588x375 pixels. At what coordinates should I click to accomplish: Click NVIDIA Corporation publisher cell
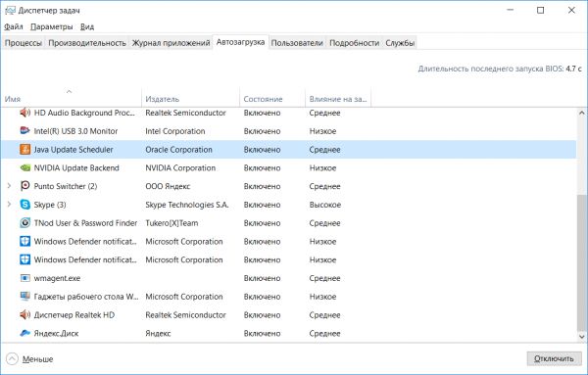coord(180,167)
